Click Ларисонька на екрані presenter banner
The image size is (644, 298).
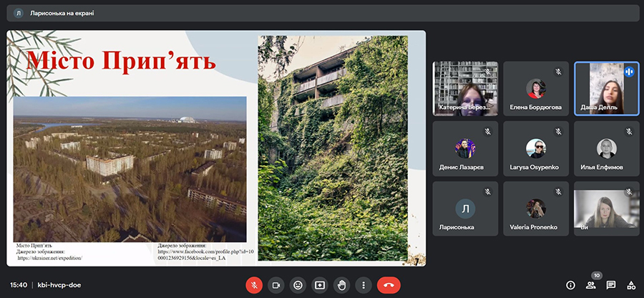click(323, 13)
